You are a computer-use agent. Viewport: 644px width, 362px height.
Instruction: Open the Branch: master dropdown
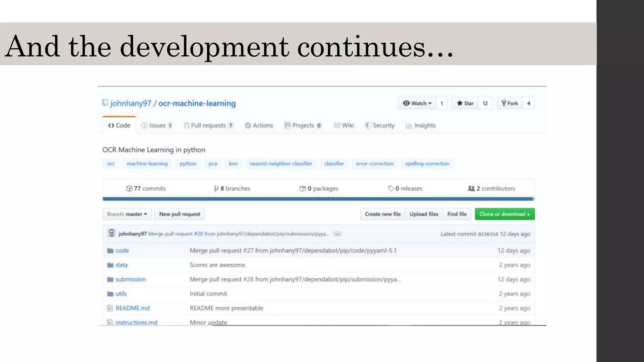[127, 214]
